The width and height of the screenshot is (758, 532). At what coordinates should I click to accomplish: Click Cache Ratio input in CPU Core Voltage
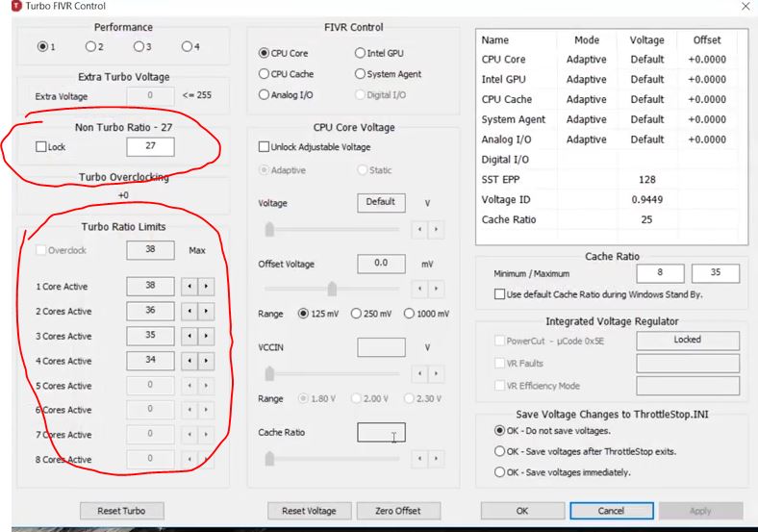pos(382,432)
